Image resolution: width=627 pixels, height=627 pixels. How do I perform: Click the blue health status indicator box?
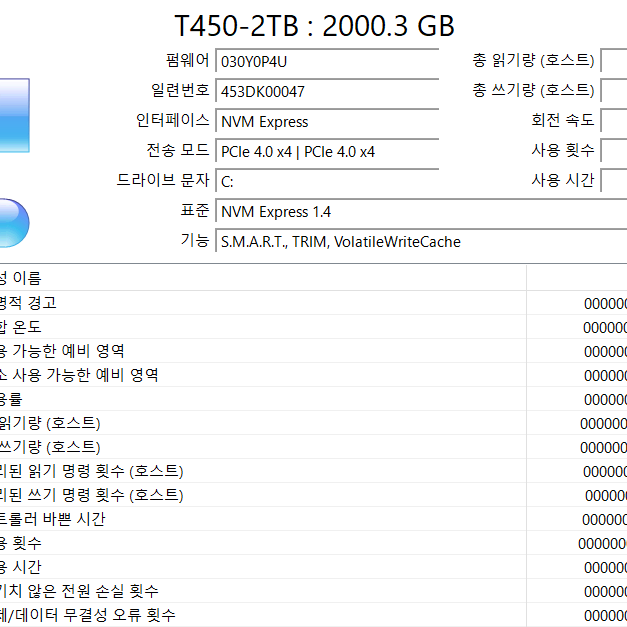tap(14, 115)
